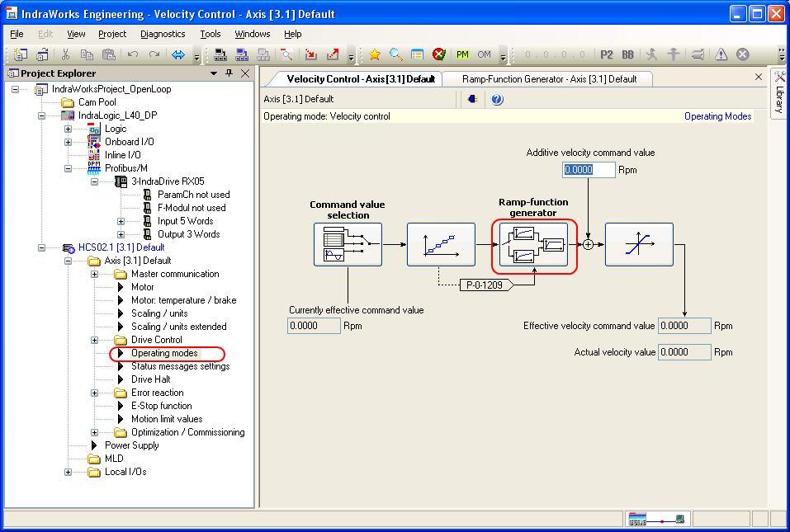790x532 pixels.
Task: Open the Ramp-function generator block
Action: (533, 245)
